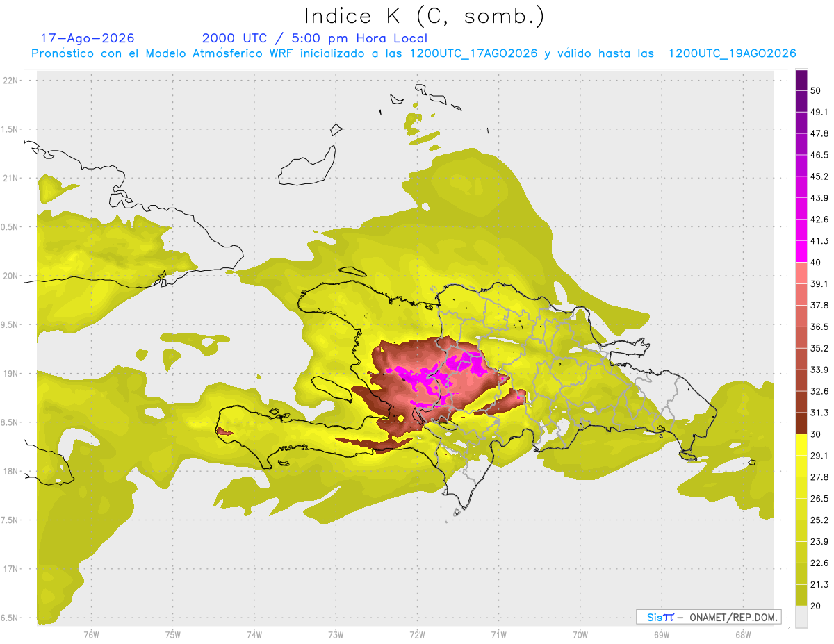Click the legend value '45.2'

pos(819,177)
